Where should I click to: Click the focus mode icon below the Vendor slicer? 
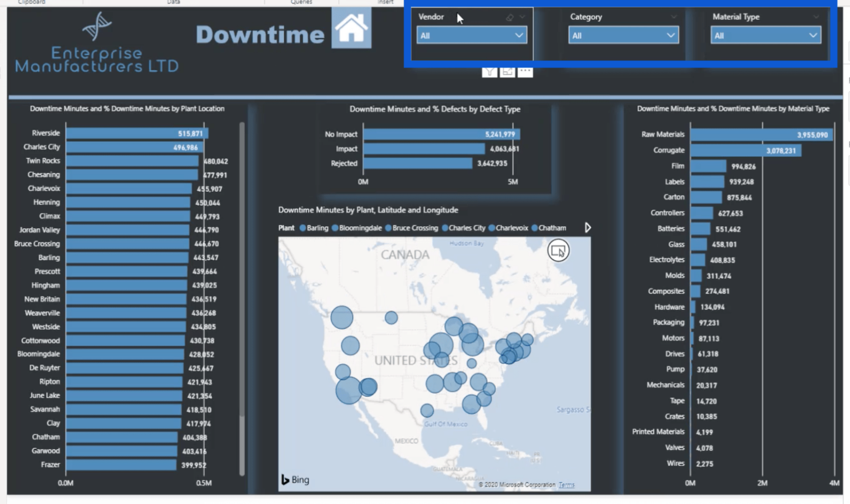[x=507, y=72]
